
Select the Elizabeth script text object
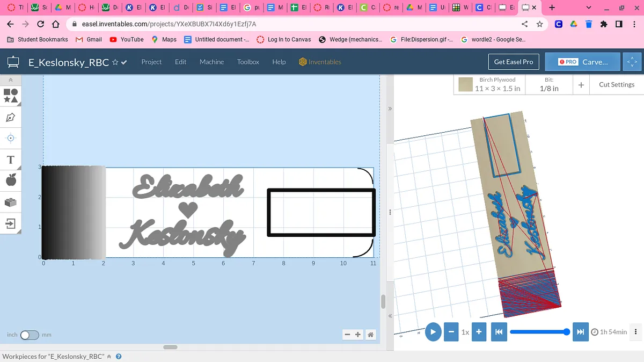pyautogui.click(x=188, y=187)
